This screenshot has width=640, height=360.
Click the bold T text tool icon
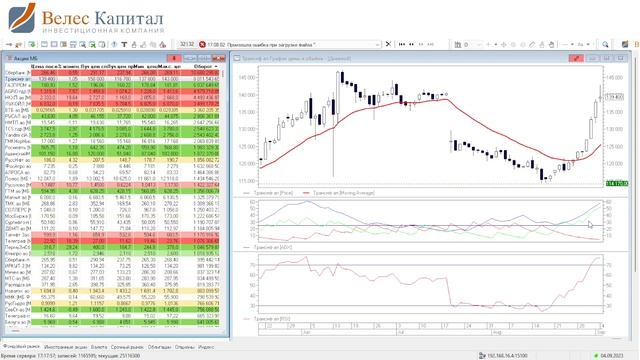[x=124, y=44]
